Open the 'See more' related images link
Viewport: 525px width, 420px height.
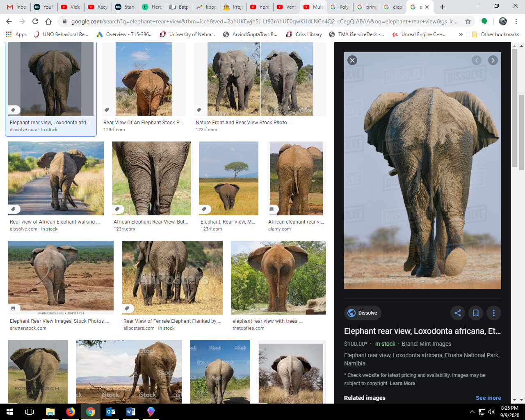[x=488, y=398]
